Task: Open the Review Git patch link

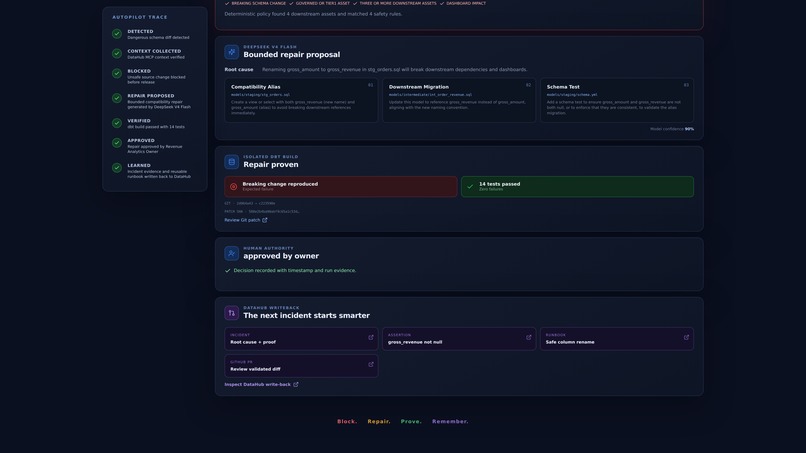Action: coord(246,220)
